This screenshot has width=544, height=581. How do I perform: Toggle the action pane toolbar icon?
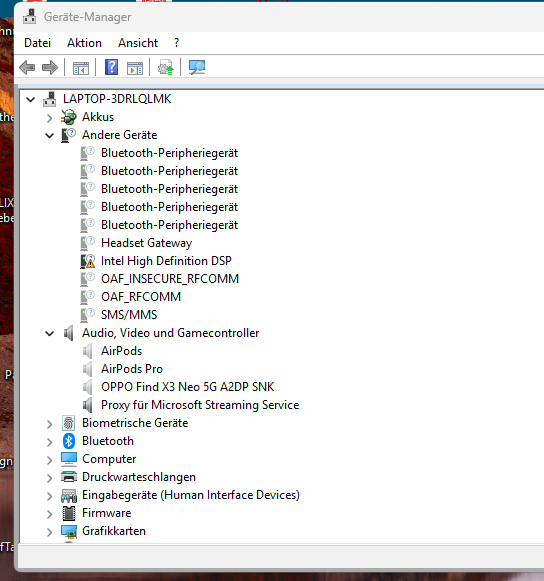(x=135, y=68)
